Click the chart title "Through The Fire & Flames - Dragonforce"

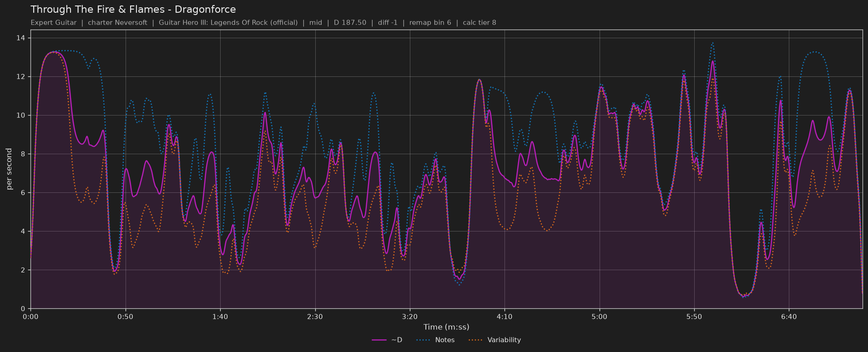point(133,10)
